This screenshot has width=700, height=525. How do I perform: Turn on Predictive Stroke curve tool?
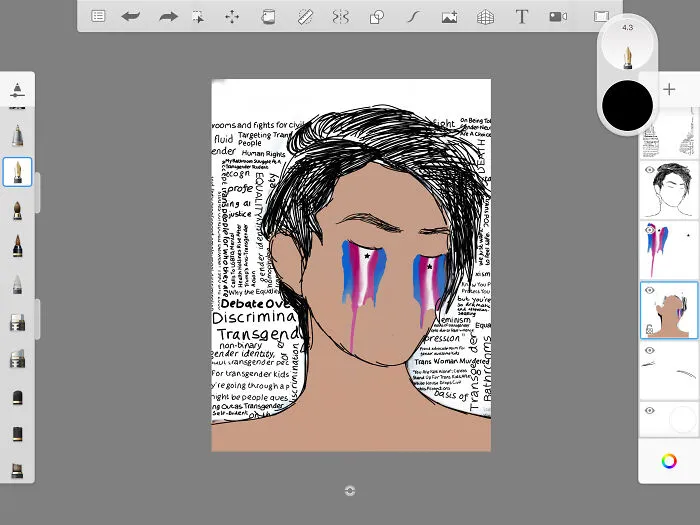point(413,17)
